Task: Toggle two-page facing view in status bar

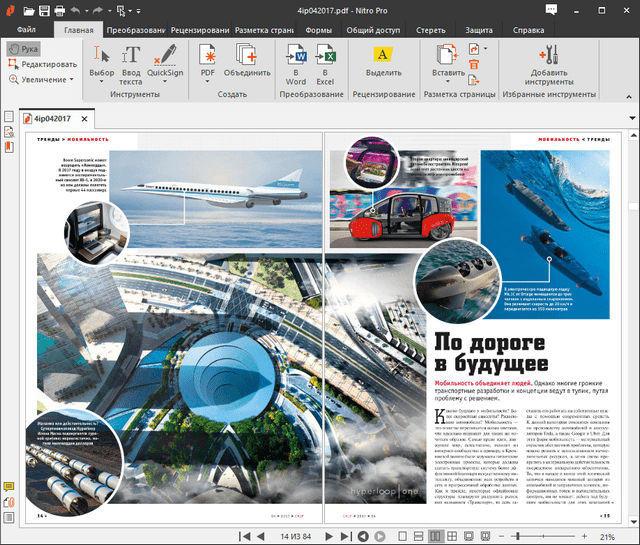Action: [x=435, y=536]
